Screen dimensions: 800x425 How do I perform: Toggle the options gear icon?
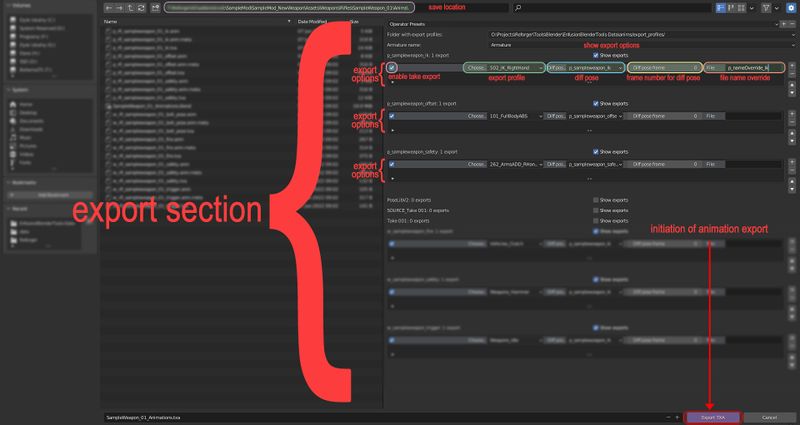pos(791,8)
